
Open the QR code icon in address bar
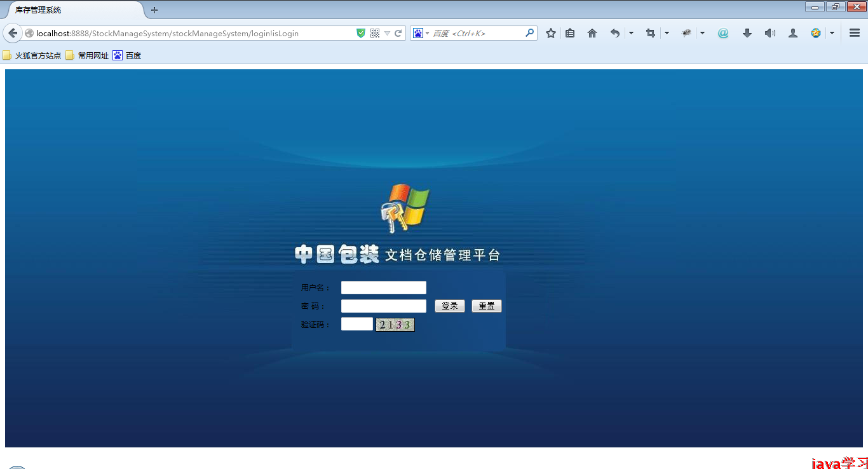pos(375,33)
